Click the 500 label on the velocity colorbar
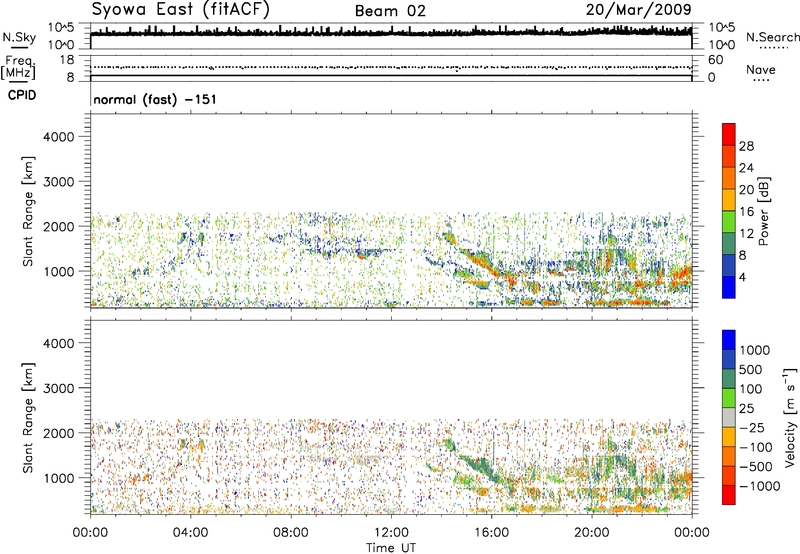 click(x=751, y=369)
